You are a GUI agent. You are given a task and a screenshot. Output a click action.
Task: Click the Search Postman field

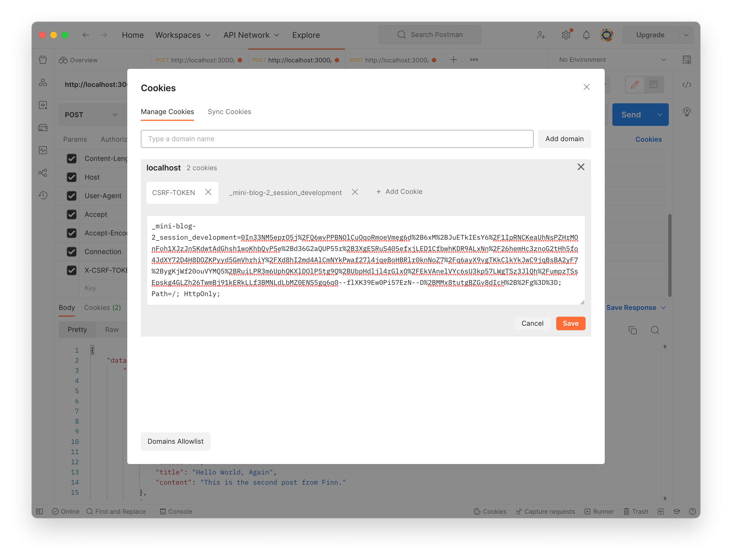click(x=430, y=35)
